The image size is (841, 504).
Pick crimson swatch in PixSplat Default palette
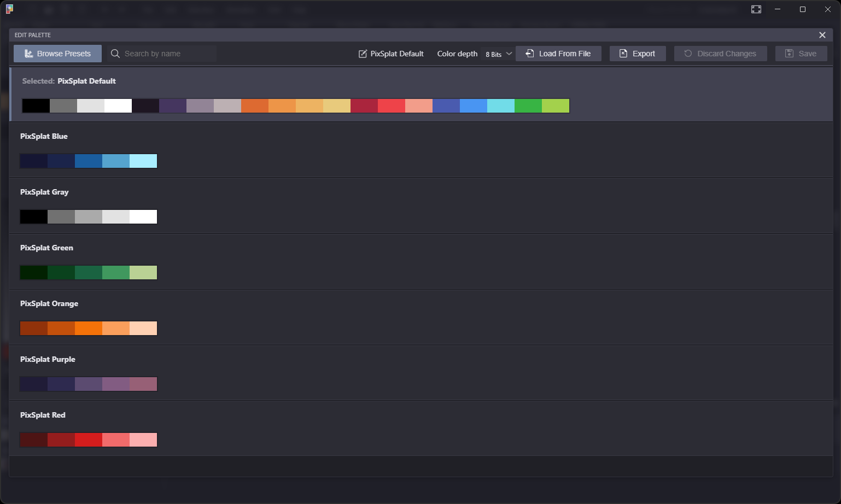click(364, 106)
